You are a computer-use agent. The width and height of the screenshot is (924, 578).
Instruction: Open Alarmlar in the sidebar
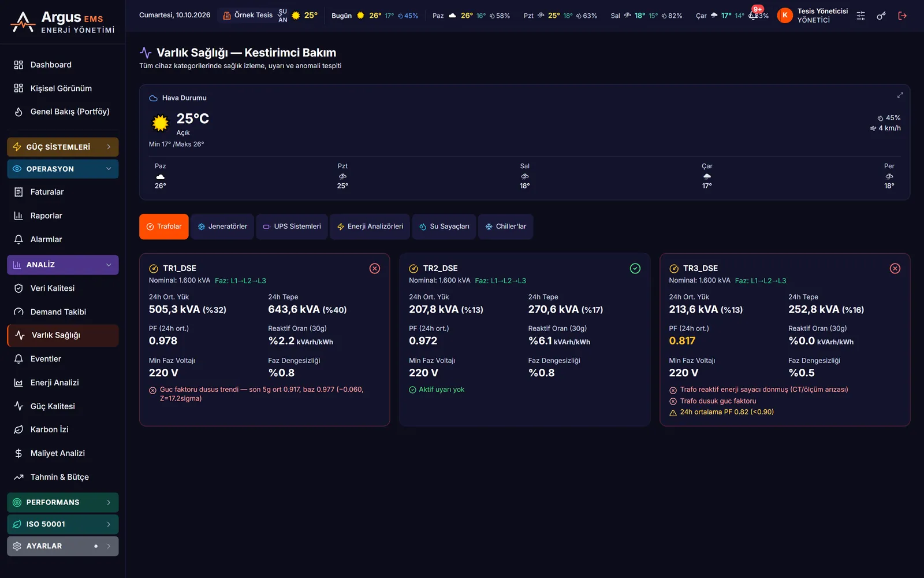[63, 239]
